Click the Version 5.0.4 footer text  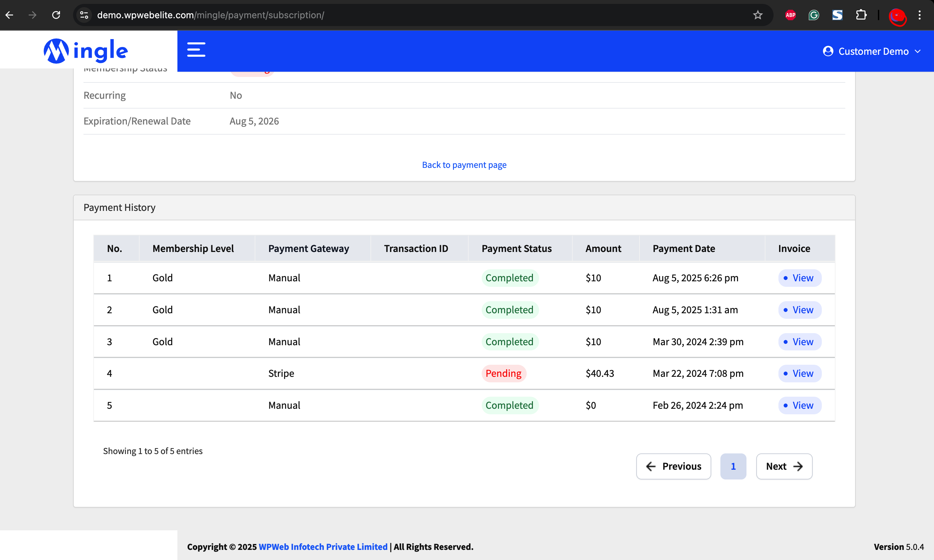click(898, 547)
